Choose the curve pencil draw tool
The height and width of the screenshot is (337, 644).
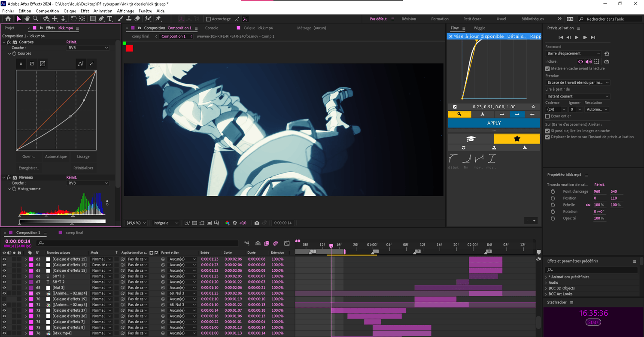point(91,64)
